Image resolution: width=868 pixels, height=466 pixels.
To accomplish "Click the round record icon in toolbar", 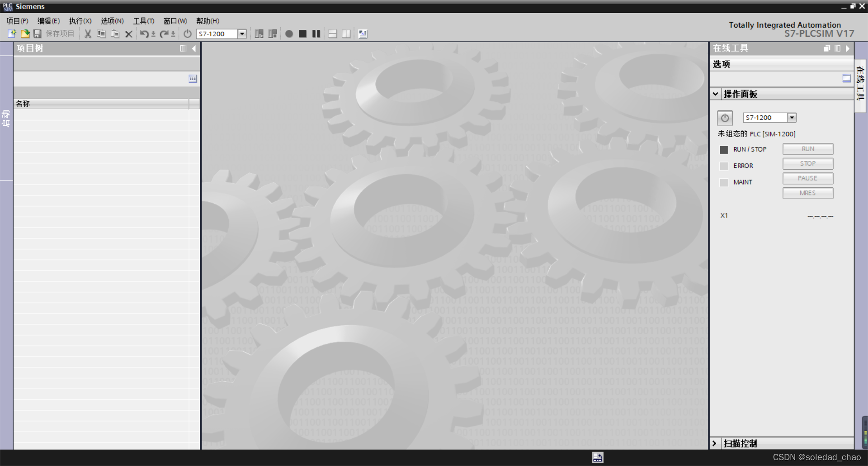I will pyautogui.click(x=289, y=34).
